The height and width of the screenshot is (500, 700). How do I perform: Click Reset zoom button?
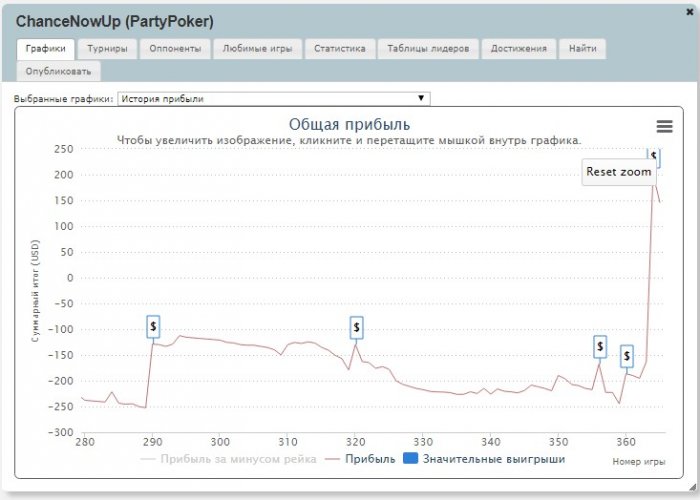click(x=619, y=172)
